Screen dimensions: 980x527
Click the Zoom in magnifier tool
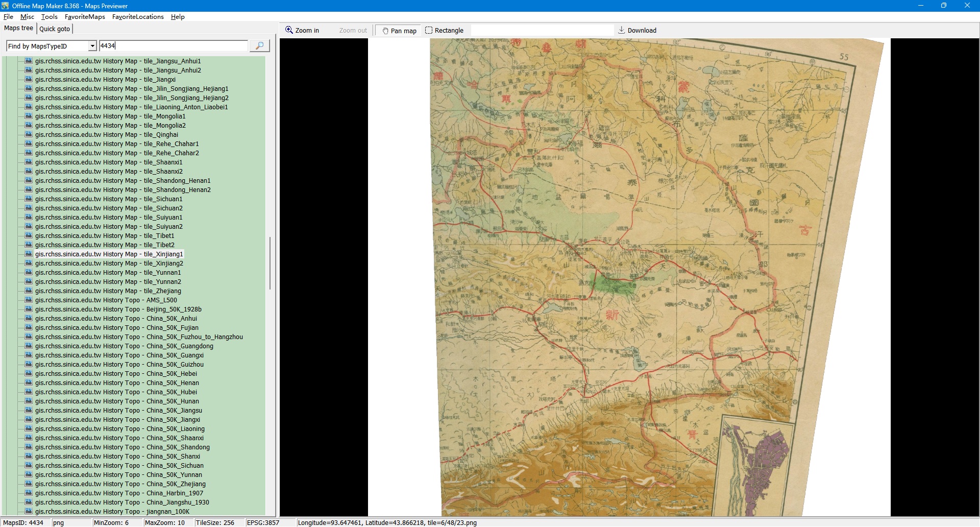click(x=302, y=31)
